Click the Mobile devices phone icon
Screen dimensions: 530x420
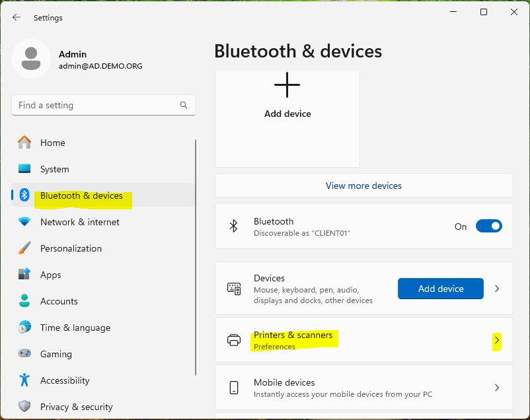click(x=234, y=388)
